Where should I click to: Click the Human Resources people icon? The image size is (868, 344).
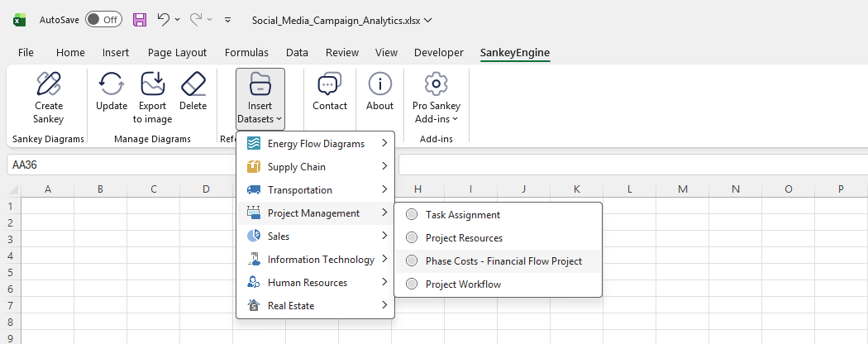coord(254,283)
